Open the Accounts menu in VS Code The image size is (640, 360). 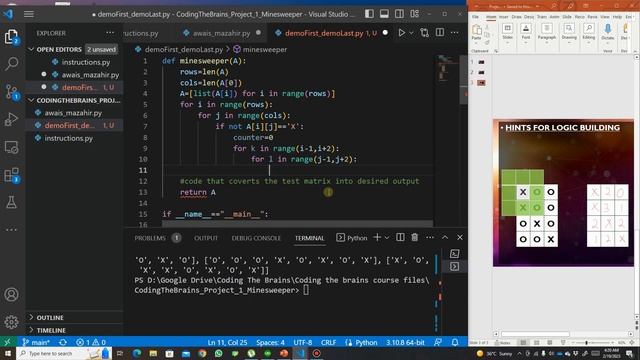[11, 294]
